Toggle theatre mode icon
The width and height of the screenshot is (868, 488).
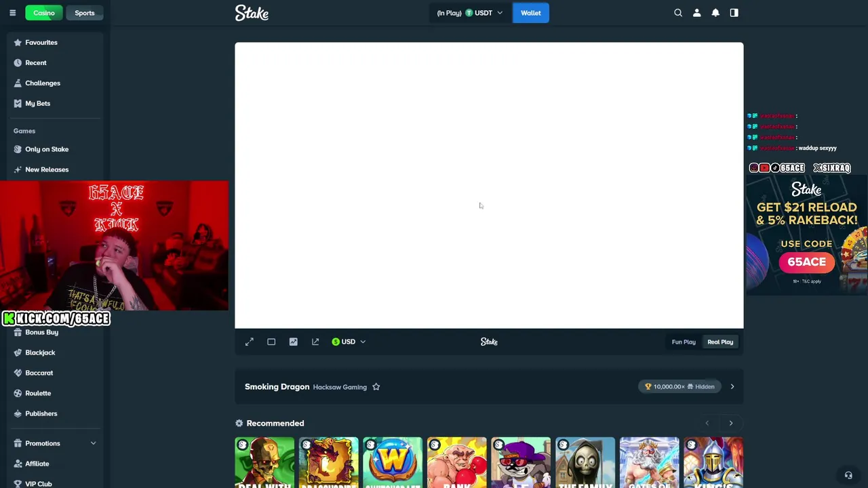[x=271, y=342]
